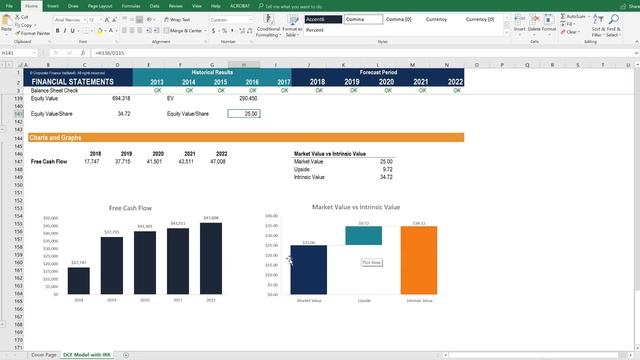Click decrease decimal icon

[x=249, y=31]
